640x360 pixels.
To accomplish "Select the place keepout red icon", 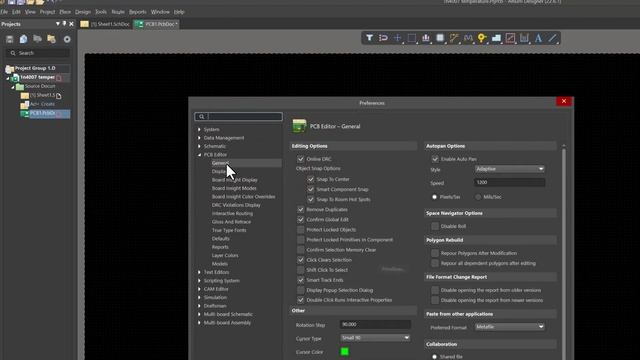I will tap(510, 38).
